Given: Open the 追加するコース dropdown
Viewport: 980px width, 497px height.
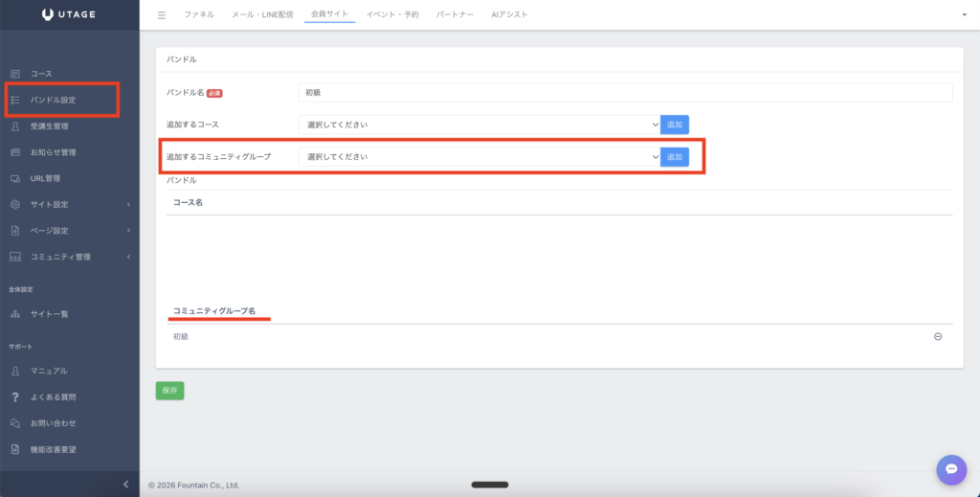Looking at the screenshot, I should (x=479, y=124).
